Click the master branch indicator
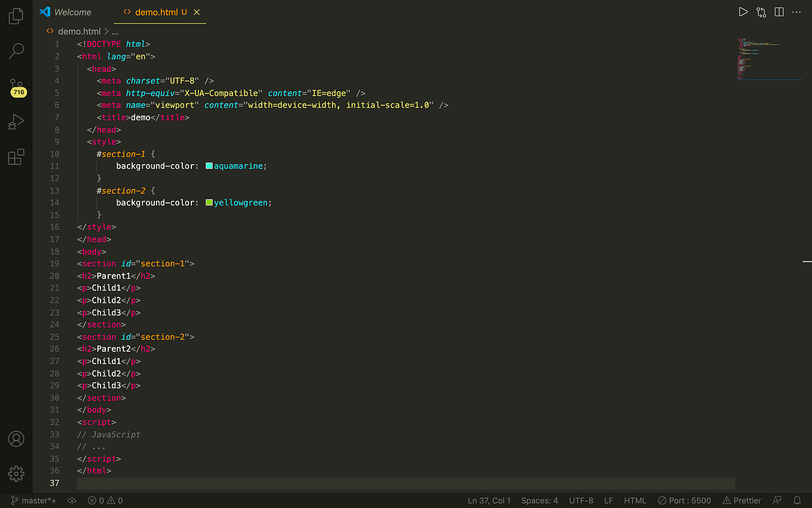 [33, 500]
